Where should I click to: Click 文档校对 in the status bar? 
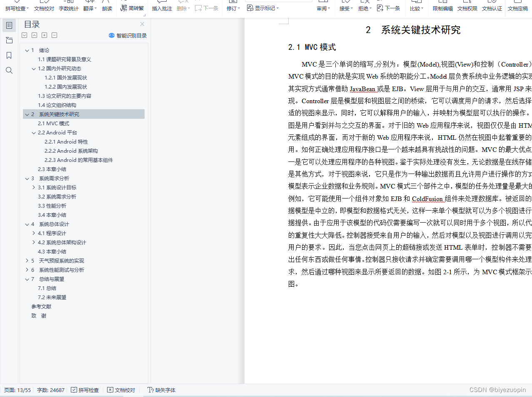click(x=121, y=390)
